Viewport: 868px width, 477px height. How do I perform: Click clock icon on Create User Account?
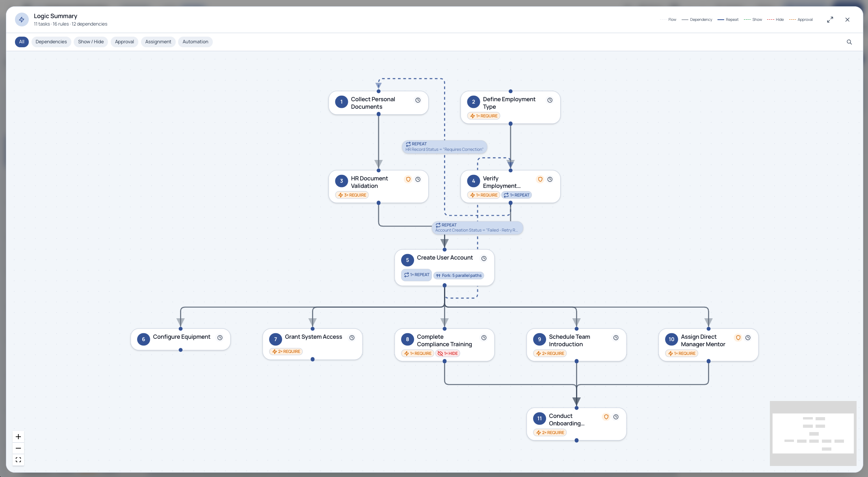point(484,258)
